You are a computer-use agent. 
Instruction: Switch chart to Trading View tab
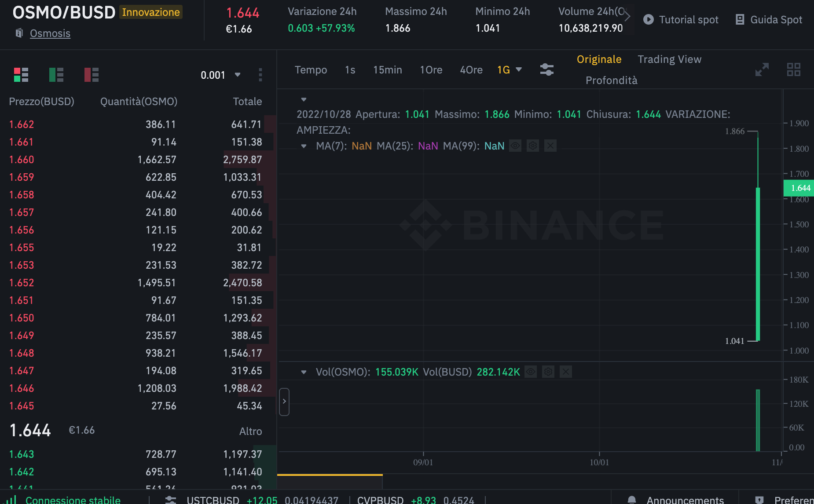coord(669,59)
